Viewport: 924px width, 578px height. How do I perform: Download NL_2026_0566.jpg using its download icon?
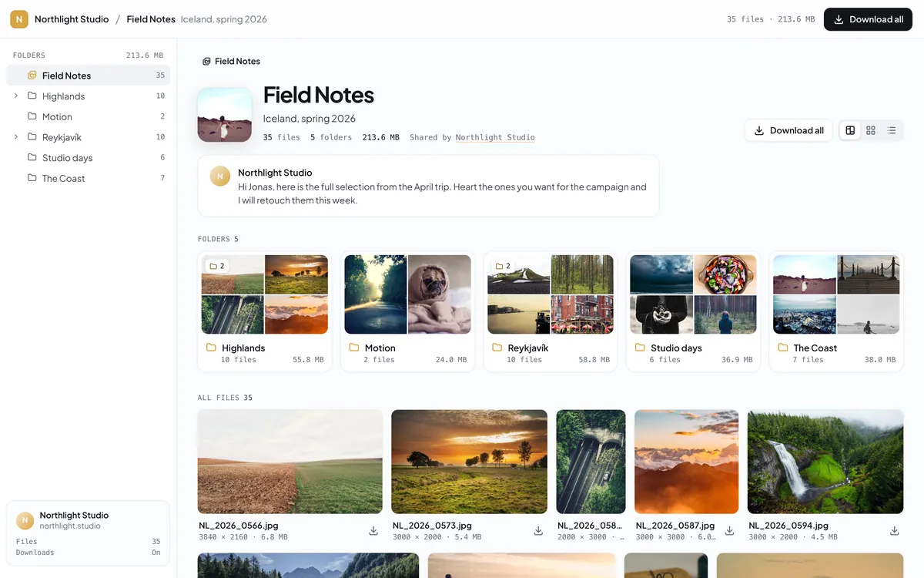coord(373,531)
